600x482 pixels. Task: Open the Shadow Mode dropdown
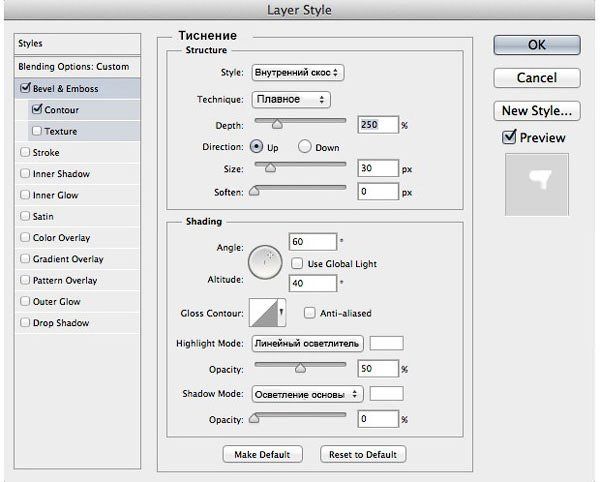[x=310, y=393]
